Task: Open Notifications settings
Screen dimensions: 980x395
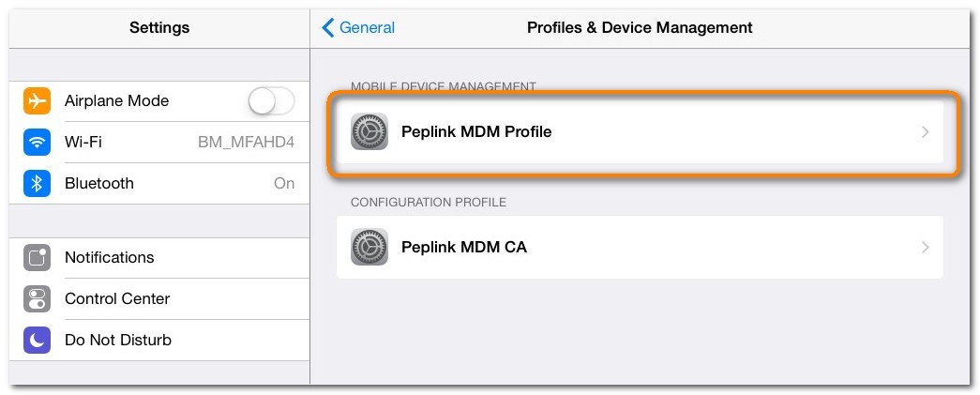Action: point(159,258)
